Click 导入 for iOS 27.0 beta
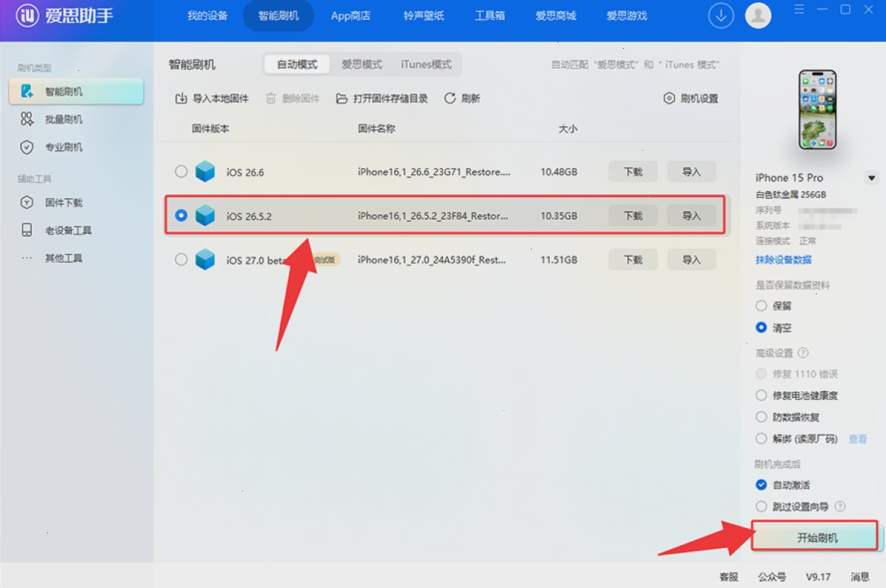 tap(692, 260)
